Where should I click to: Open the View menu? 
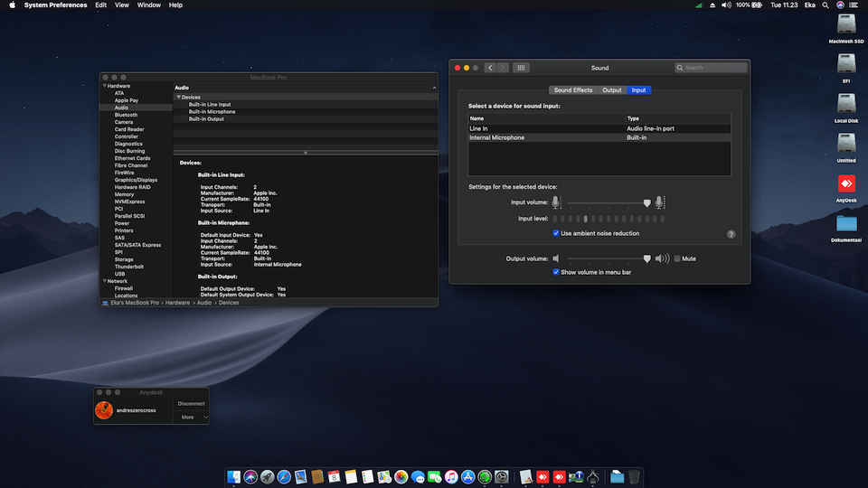coord(122,5)
